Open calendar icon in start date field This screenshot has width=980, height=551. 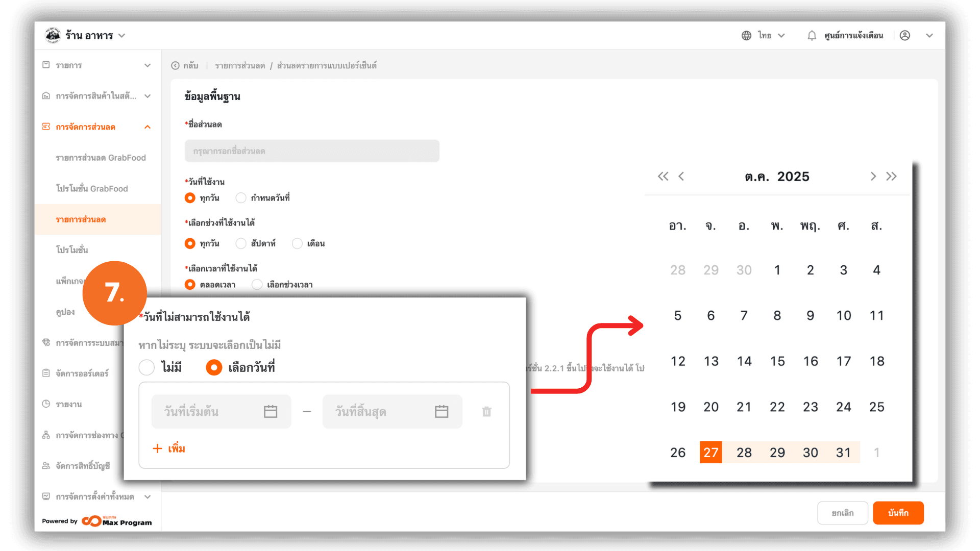271,411
